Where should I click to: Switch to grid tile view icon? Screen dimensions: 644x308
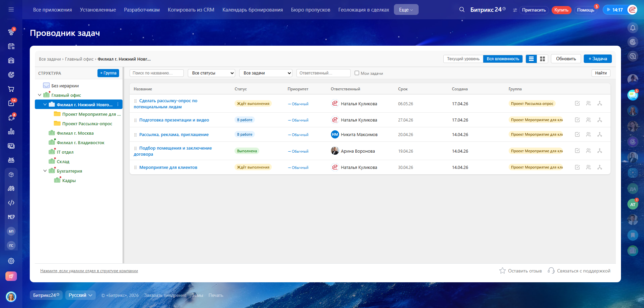click(x=542, y=59)
